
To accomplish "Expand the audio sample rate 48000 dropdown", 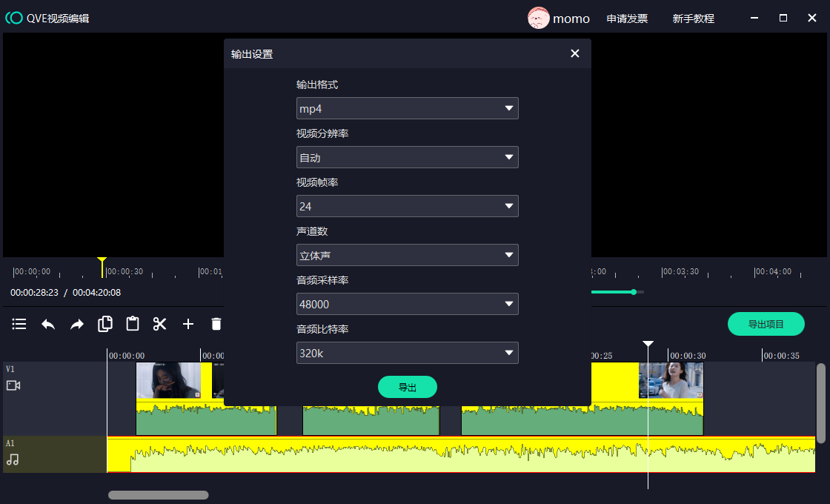I will click(407, 305).
